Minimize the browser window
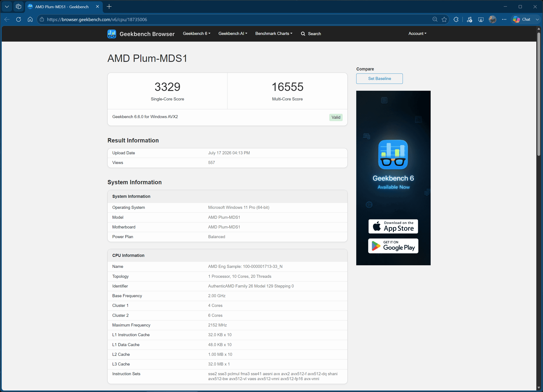This screenshot has width=543, height=392. tap(505, 7)
